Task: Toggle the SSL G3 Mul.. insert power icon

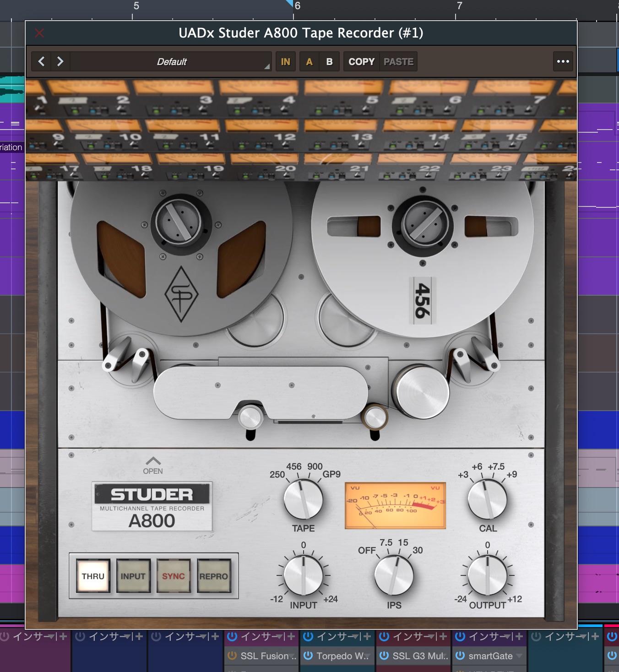Action: click(x=384, y=656)
